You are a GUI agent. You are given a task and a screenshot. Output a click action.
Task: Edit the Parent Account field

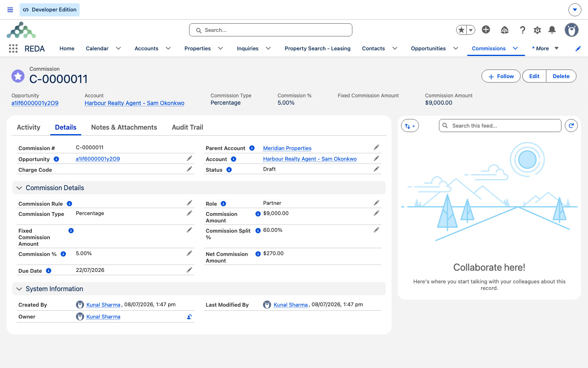(x=376, y=147)
